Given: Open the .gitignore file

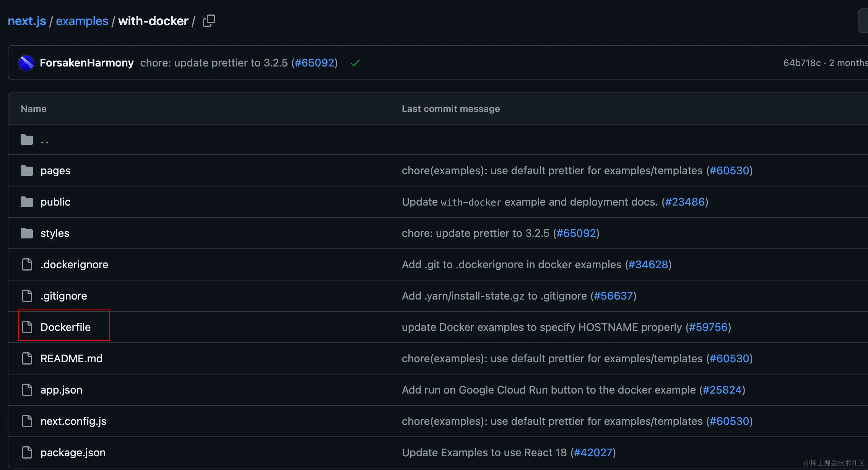Looking at the screenshot, I should (63, 296).
